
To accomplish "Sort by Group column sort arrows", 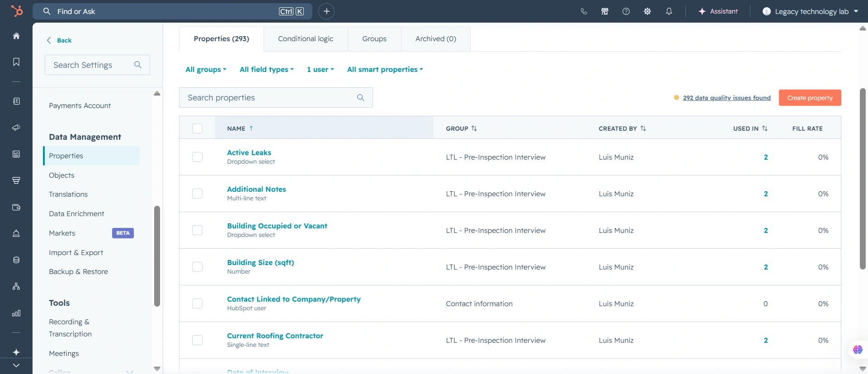I will pyautogui.click(x=474, y=128).
